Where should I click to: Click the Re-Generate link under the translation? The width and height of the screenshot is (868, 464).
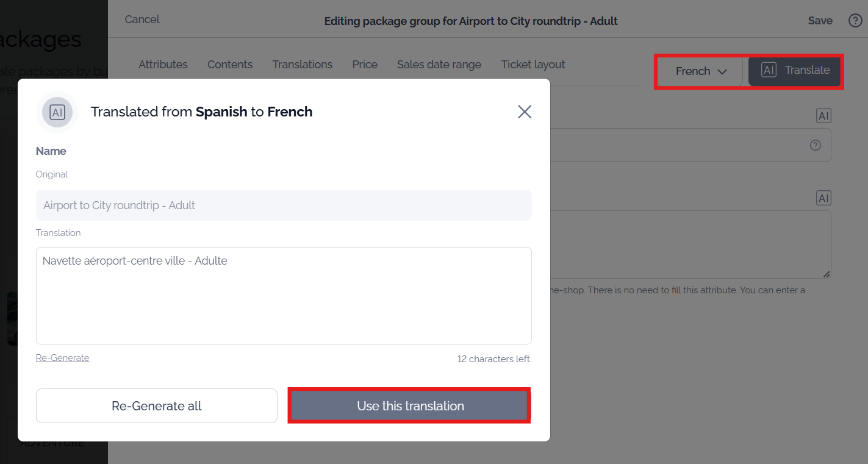(63, 358)
